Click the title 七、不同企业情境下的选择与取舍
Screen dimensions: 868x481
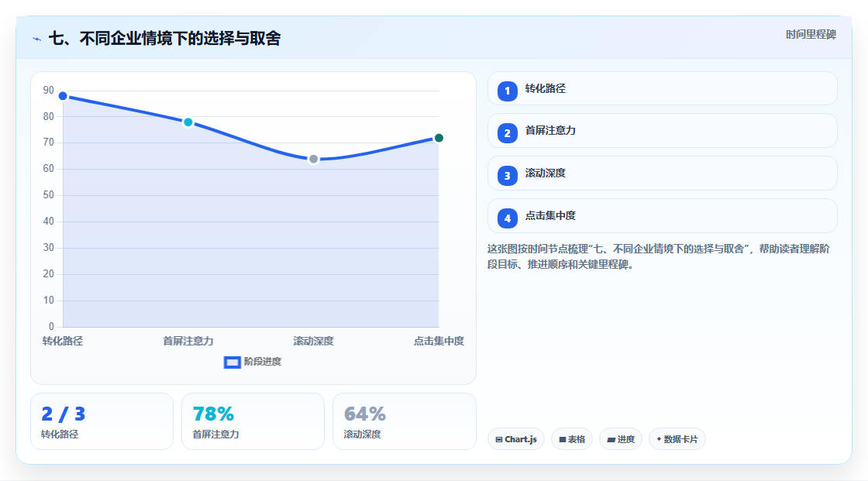coord(165,39)
